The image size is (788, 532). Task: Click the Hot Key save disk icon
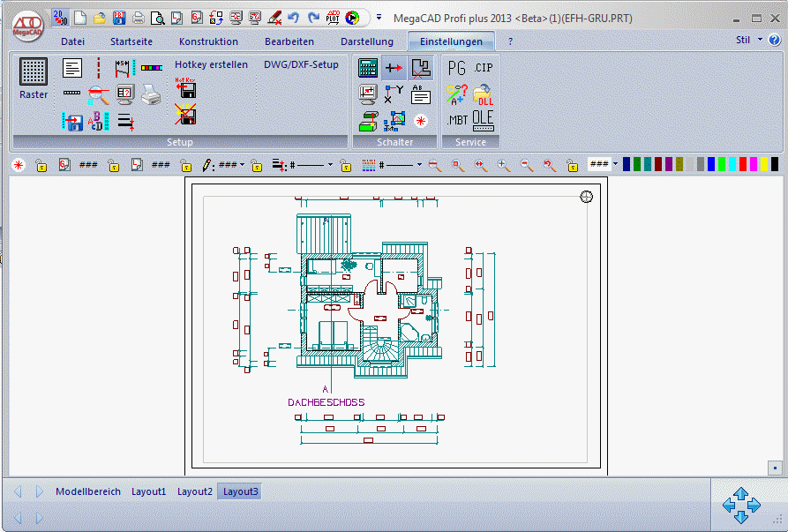(185, 88)
